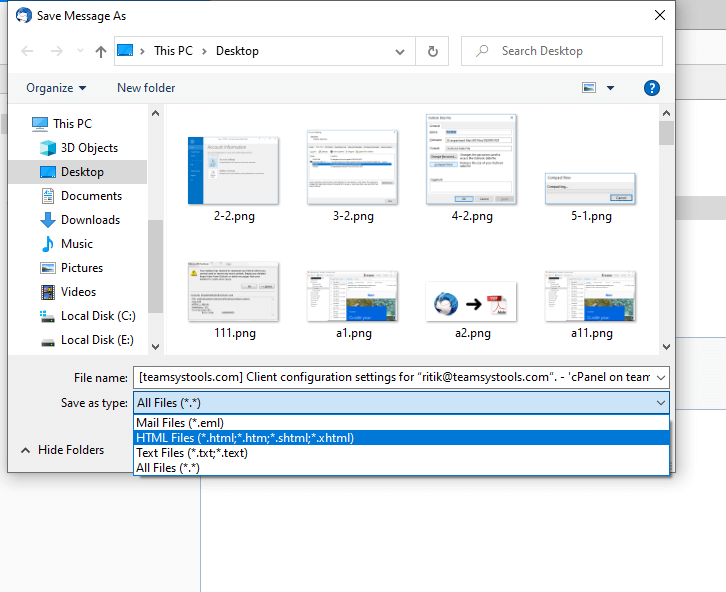Open the Organize menu

coord(56,88)
